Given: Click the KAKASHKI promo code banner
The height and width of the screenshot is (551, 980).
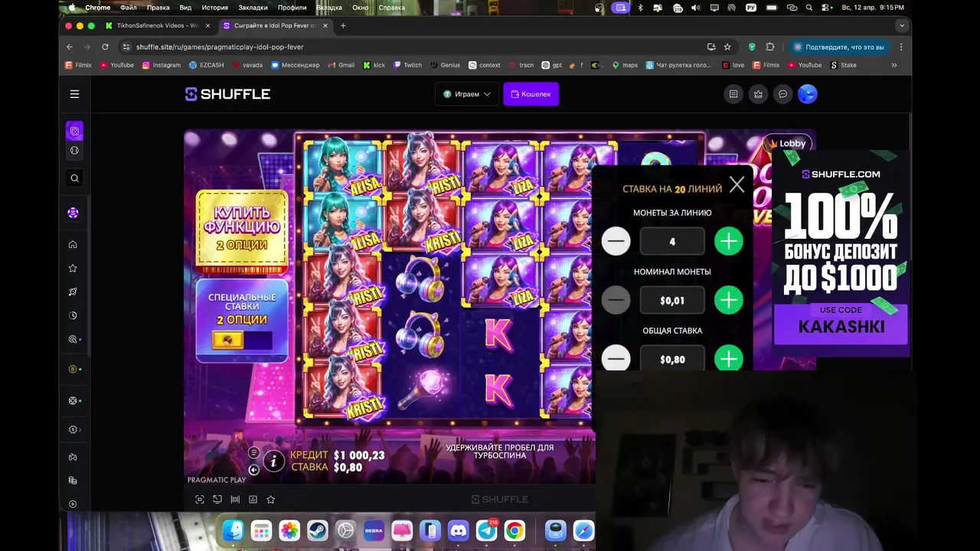Looking at the screenshot, I should click(841, 324).
